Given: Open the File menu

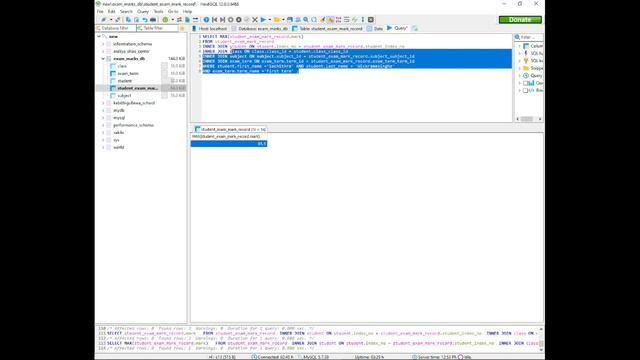Looking at the screenshot, I should point(100,11).
